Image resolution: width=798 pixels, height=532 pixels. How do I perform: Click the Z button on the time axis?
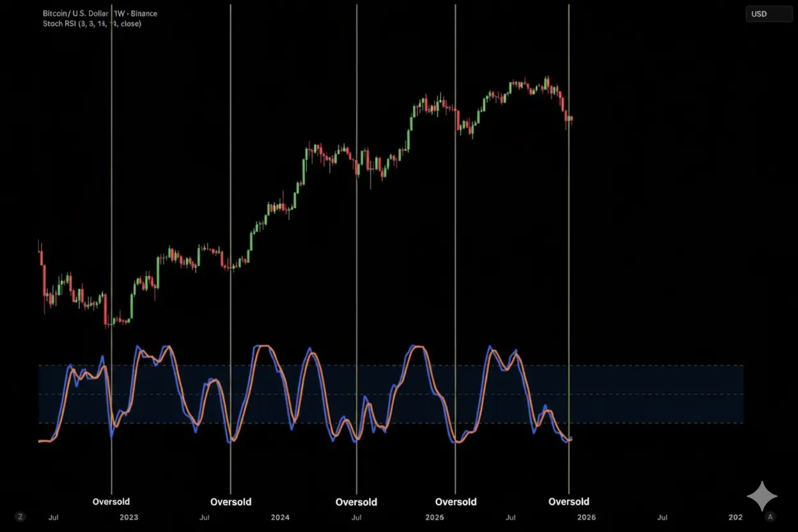(20, 517)
